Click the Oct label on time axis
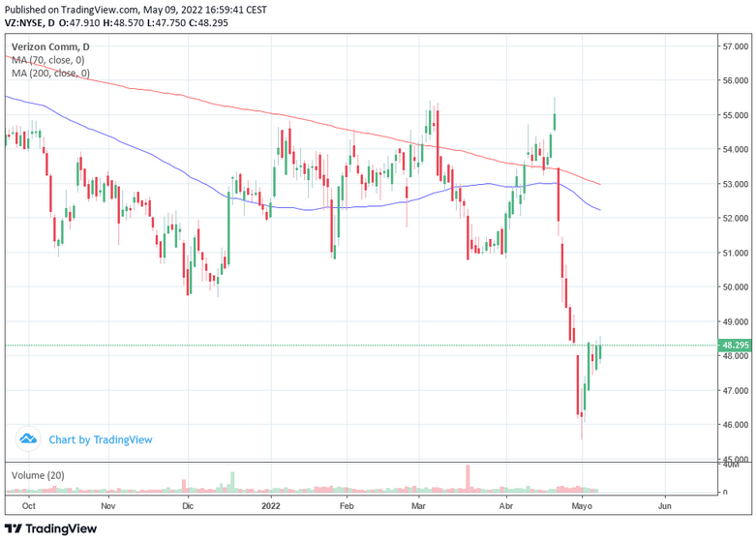756x543 pixels. click(x=28, y=506)
